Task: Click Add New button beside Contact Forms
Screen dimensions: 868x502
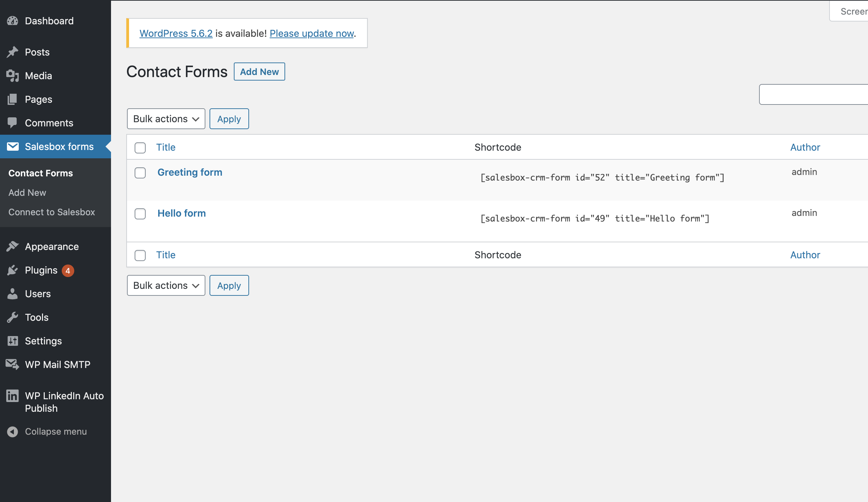Action: [x=259, y=72]
